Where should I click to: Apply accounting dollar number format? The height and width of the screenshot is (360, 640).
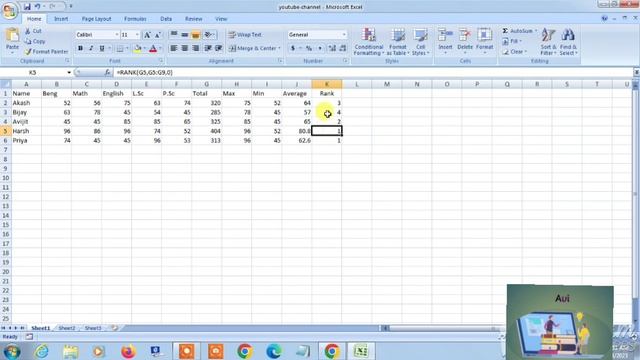point(293,48)
